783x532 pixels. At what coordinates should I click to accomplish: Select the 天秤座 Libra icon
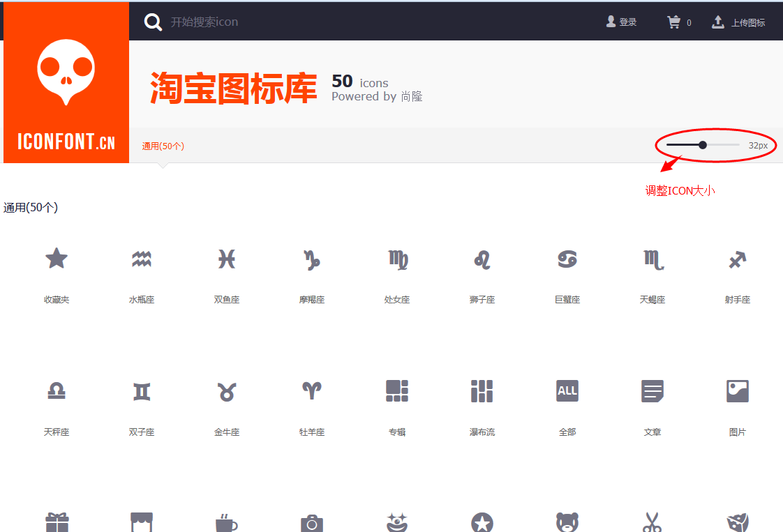coord(57,391)
